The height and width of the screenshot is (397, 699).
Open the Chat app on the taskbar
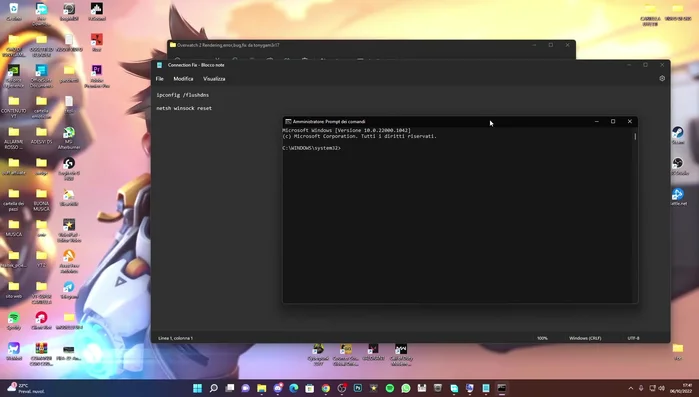(246, 388)
